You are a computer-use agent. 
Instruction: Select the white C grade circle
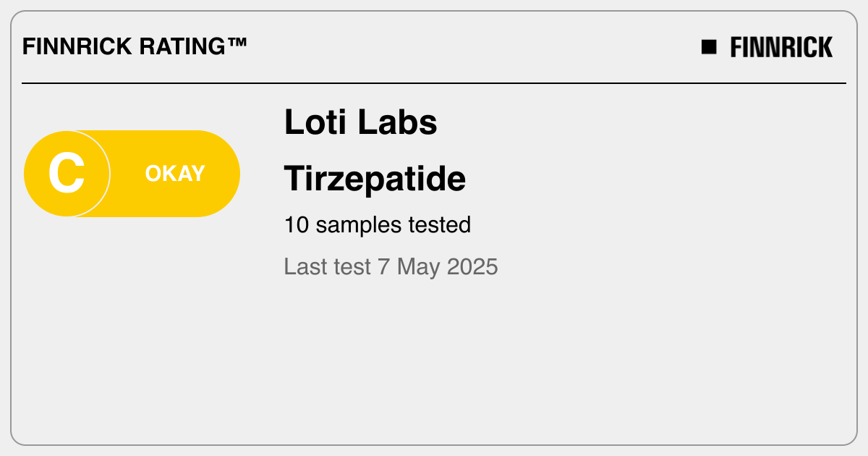(67, 174)
